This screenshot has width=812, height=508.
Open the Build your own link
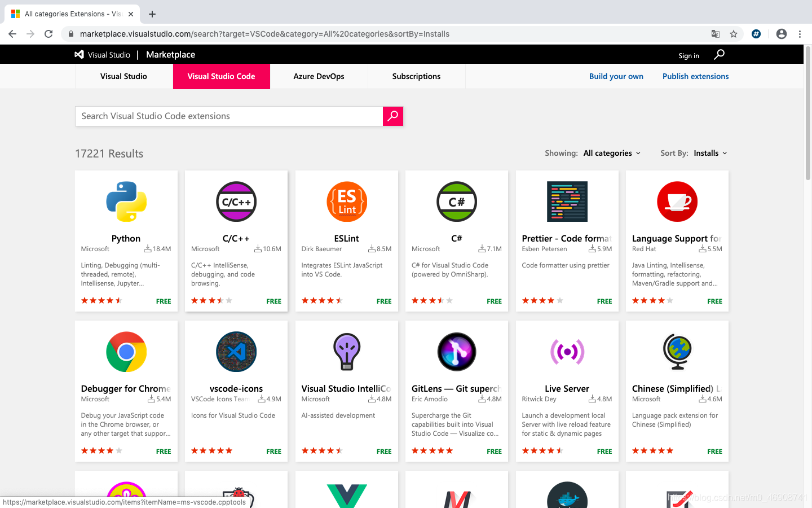[x=616, y=76]
